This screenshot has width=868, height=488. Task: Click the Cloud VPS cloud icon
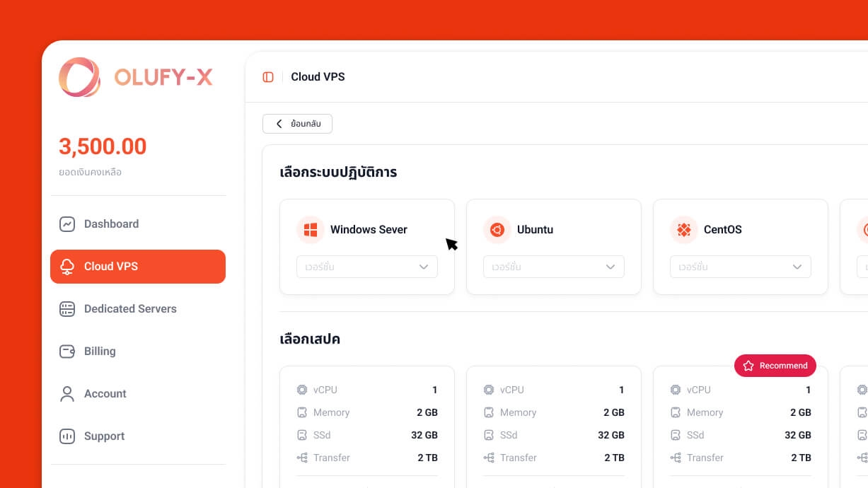pyautogui.click(x=67, y=267)
